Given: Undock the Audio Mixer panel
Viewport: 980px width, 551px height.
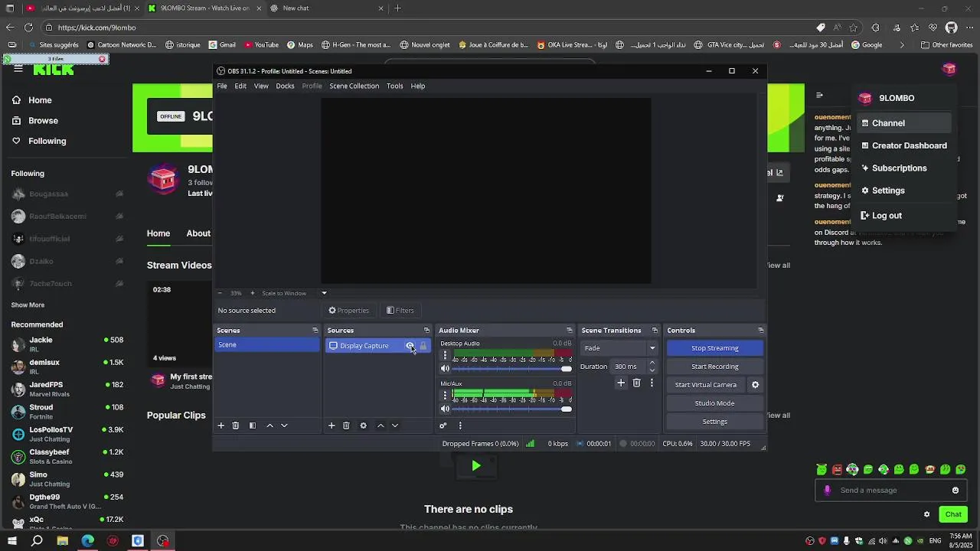Looking at the screenshot, I should (x=569, y=331).
